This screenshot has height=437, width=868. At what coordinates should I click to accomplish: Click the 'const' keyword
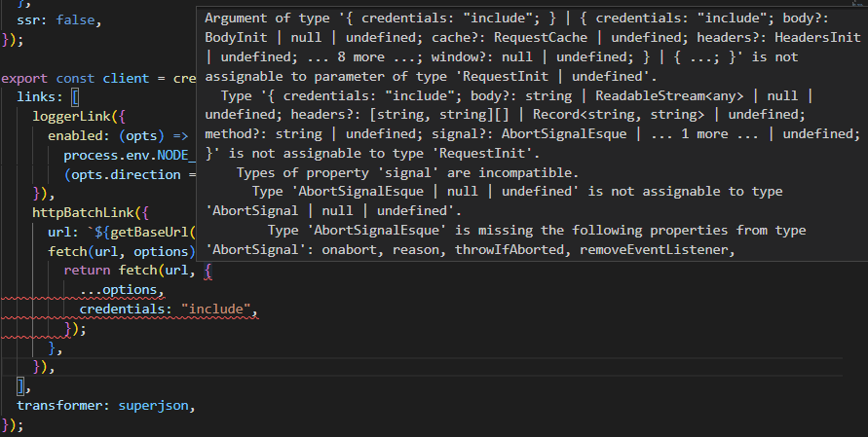75,78
